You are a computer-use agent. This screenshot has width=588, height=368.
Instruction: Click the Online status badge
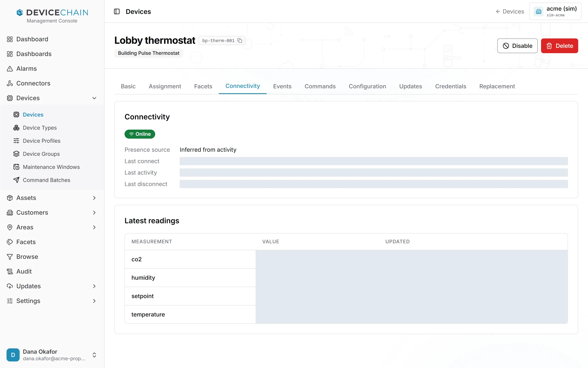140,134
